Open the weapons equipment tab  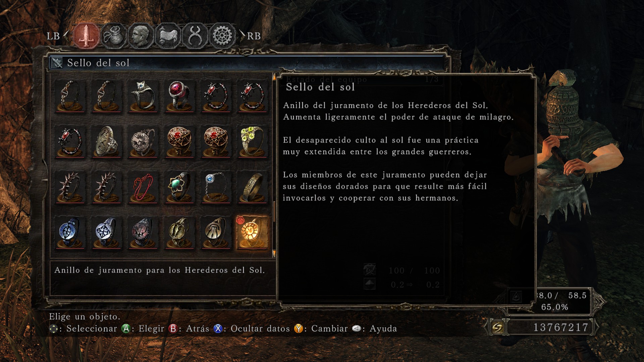click(87, 36)
